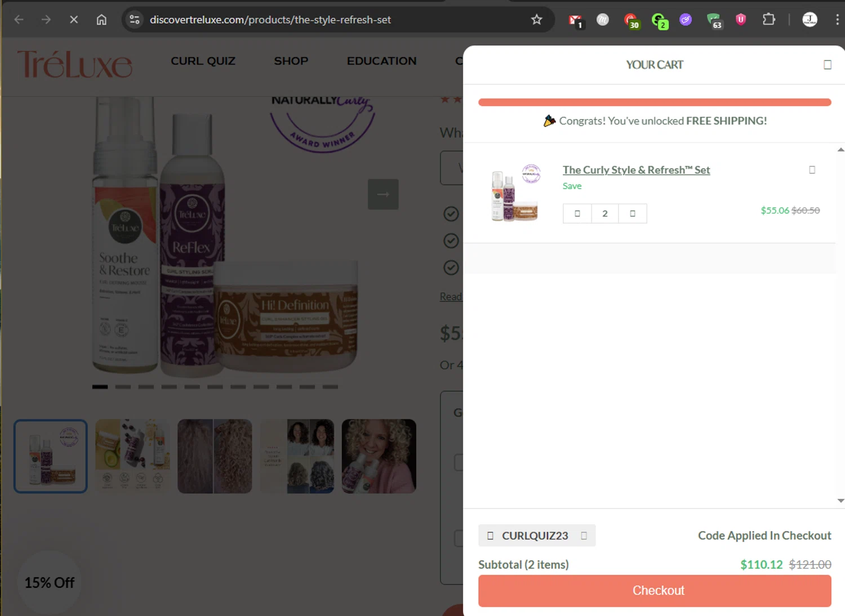Select the four-women collage thumbnail
The image size is (845, 616).
click(x=297, y=456)
